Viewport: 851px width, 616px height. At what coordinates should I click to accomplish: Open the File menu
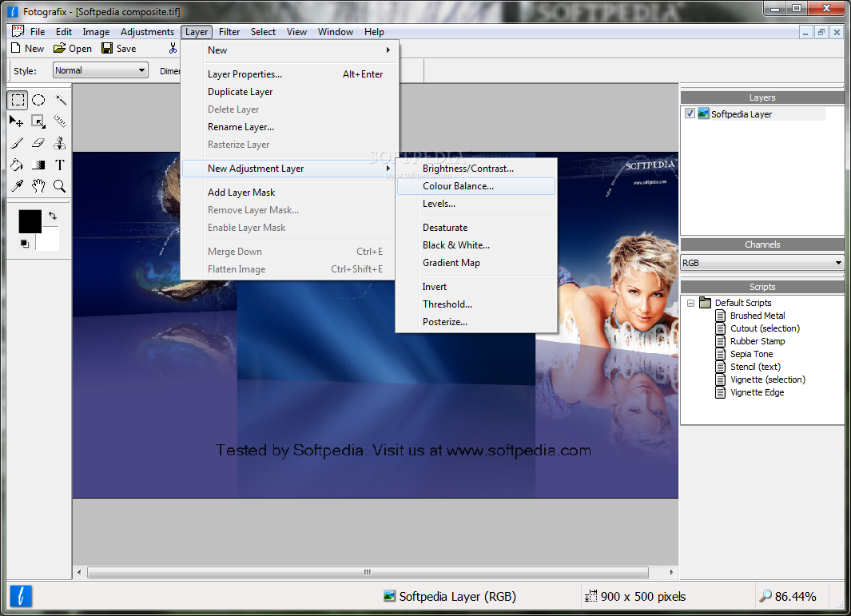point(38,31)
